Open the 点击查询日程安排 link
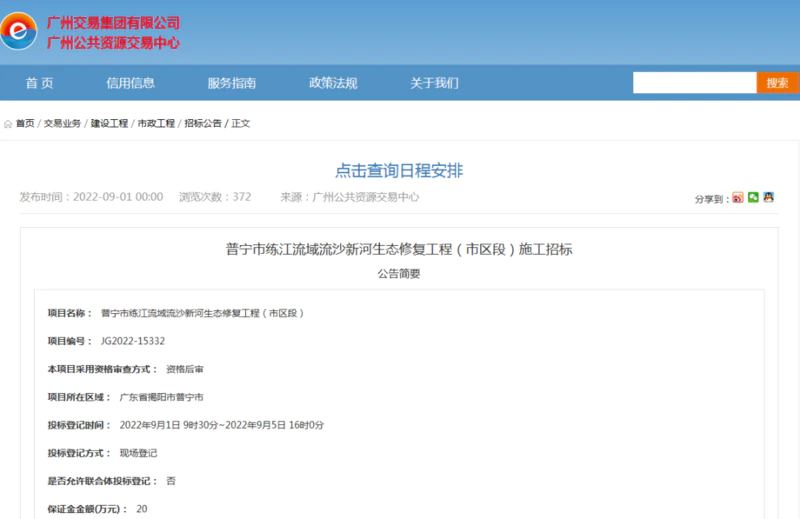800x519 pixels. click(399, 171)
